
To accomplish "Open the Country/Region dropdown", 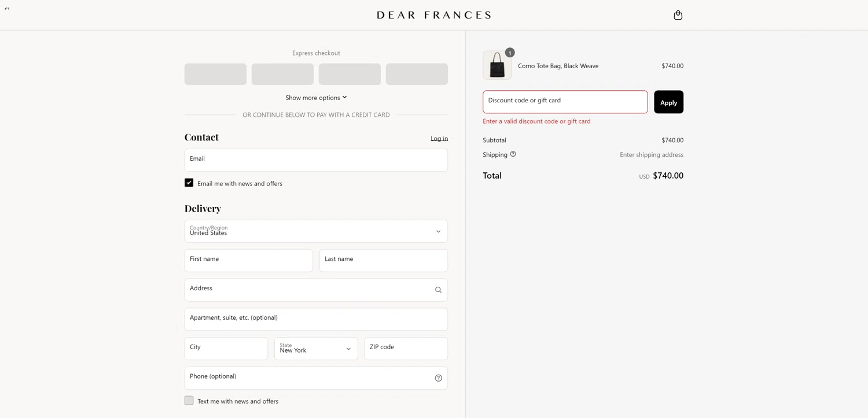I will pos(316,231).
